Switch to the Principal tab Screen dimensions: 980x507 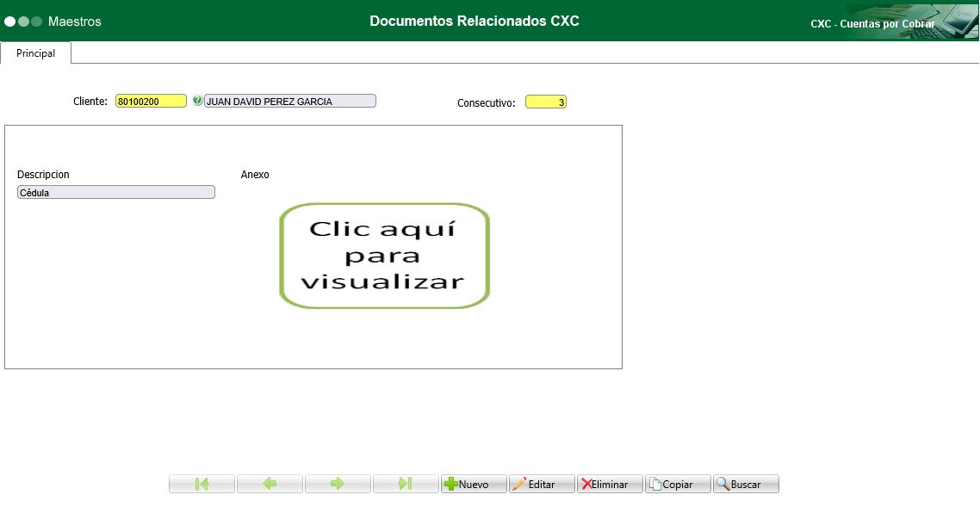(x=35, y=53)
